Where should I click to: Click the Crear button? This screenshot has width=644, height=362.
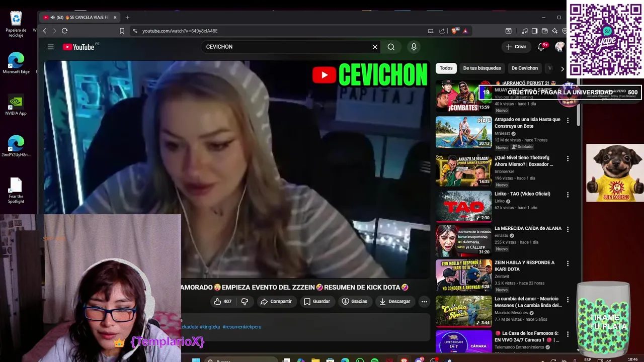516,47
